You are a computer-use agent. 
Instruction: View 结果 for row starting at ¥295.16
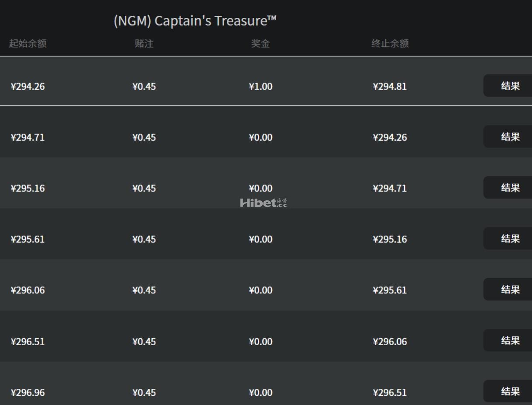coord(510,188)
